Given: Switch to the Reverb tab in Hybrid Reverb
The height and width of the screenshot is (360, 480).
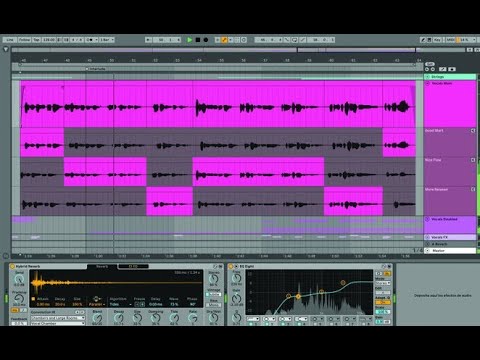Looking at the screenshot, I should (x=102, y=266).
